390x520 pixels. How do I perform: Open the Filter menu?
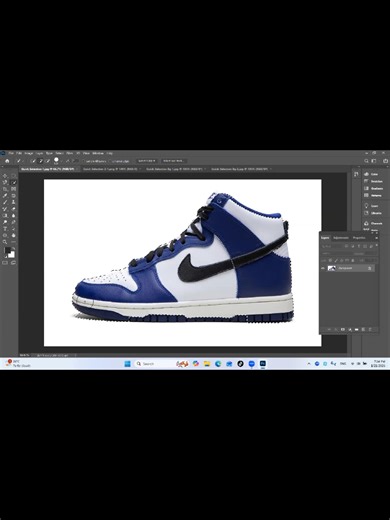(69, 153)
